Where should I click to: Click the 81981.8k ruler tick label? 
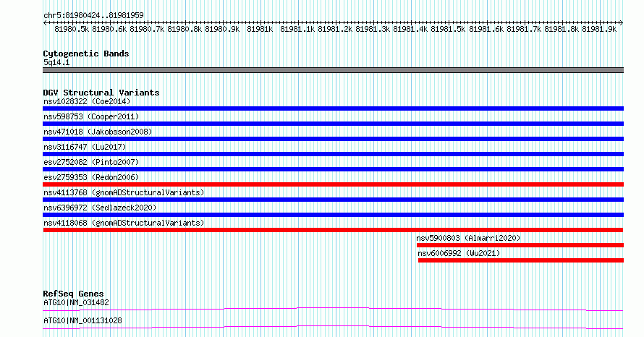tap(562, 29)
